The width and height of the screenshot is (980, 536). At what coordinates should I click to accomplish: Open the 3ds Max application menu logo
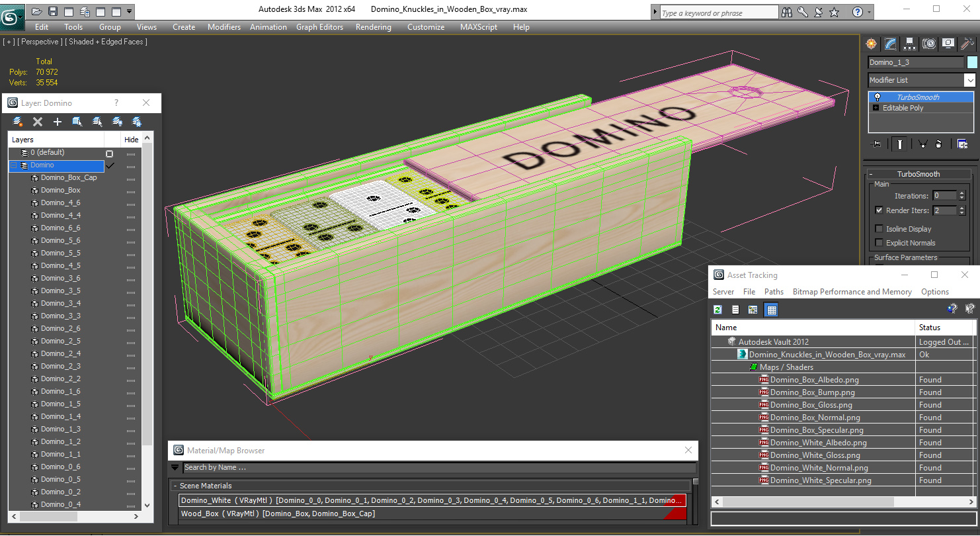[11, 16]
